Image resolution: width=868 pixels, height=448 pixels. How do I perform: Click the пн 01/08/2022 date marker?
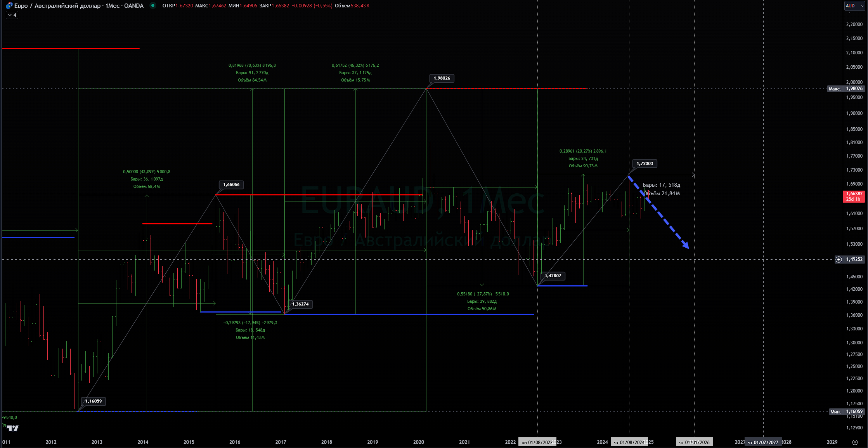pyautogui.click(x=537, y=442)
